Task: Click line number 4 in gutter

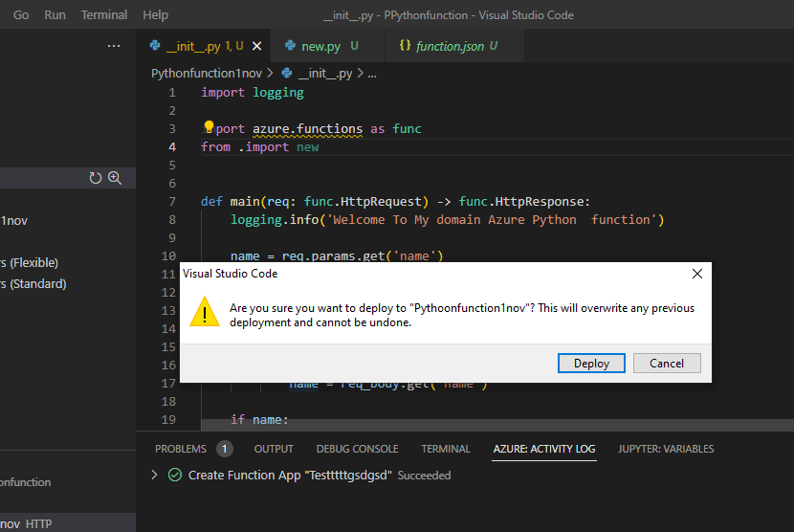Action: point(172,147)
